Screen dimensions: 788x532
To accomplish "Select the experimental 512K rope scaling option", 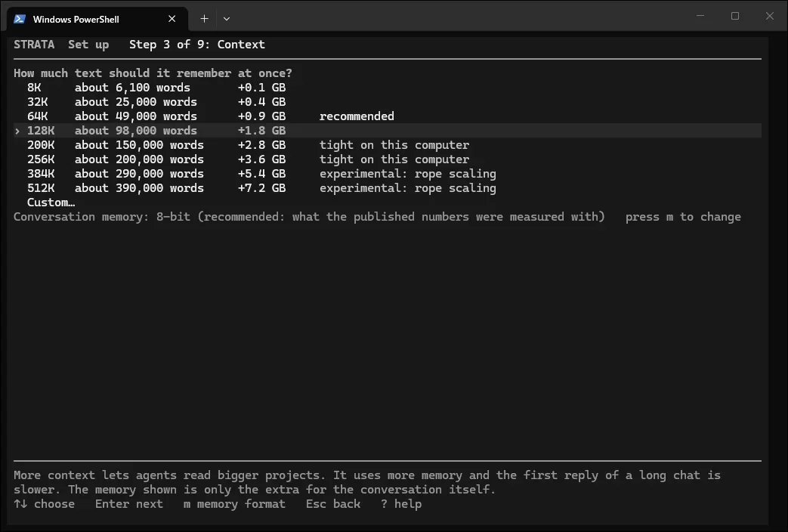I will coord(388,188).
